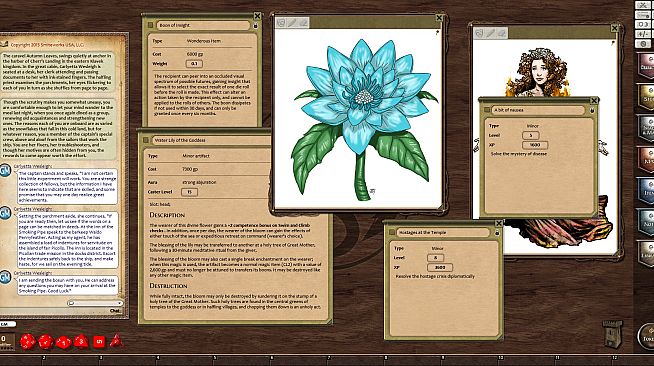
Task: Open the round effects button in top-right stack
Action: (643, 43)
